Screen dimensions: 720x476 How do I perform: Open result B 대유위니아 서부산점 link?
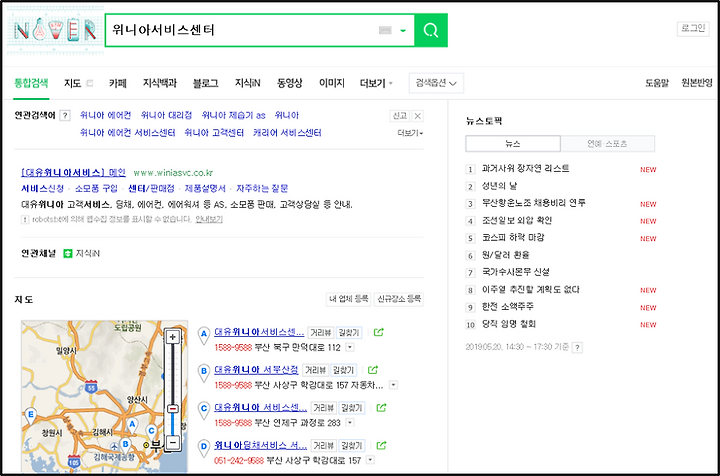pos(256,370)
